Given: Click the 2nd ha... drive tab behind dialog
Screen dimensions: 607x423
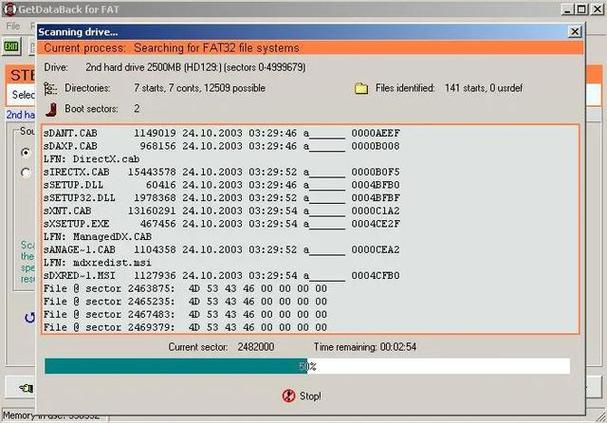Looking at the screenshot, I should 21,115.
